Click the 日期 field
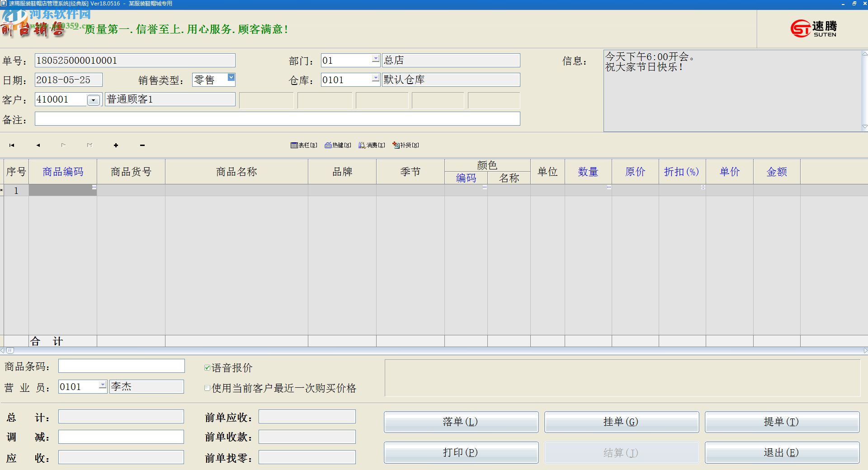Screen dimensions: 868x470 pos(69,80)
